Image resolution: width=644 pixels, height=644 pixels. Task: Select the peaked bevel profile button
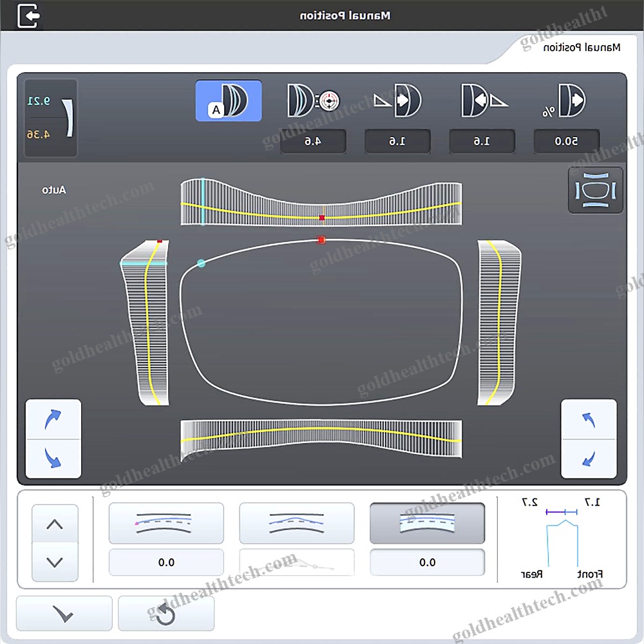pos(296,523)
